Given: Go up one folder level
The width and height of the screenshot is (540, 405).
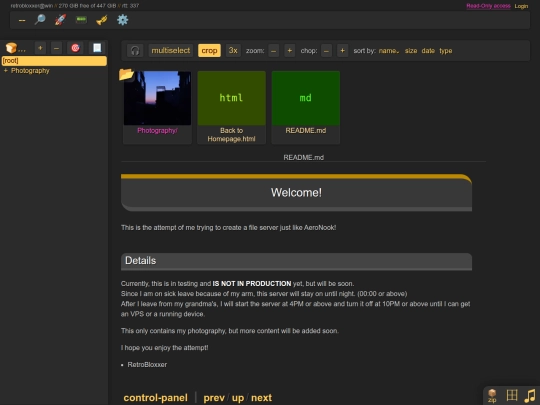Looking at the screenshot, I should 238,398.
